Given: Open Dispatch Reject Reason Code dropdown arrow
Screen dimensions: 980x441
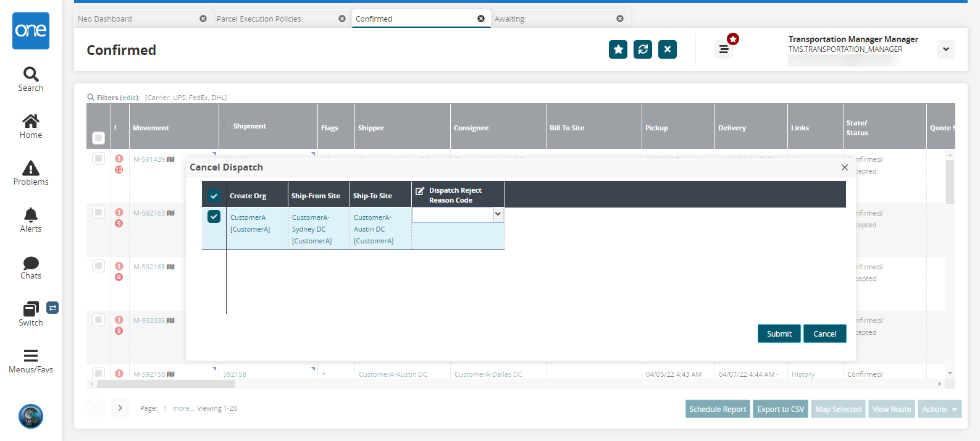Looking at the screenshot, I should point(498,214).
